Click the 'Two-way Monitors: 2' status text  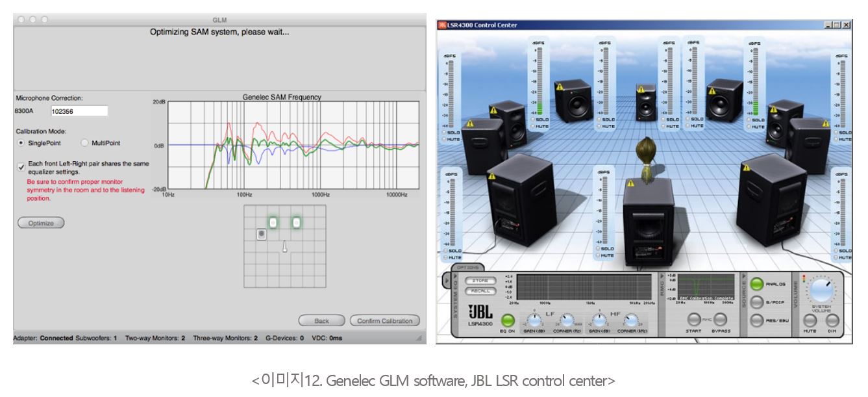point(155,339)
